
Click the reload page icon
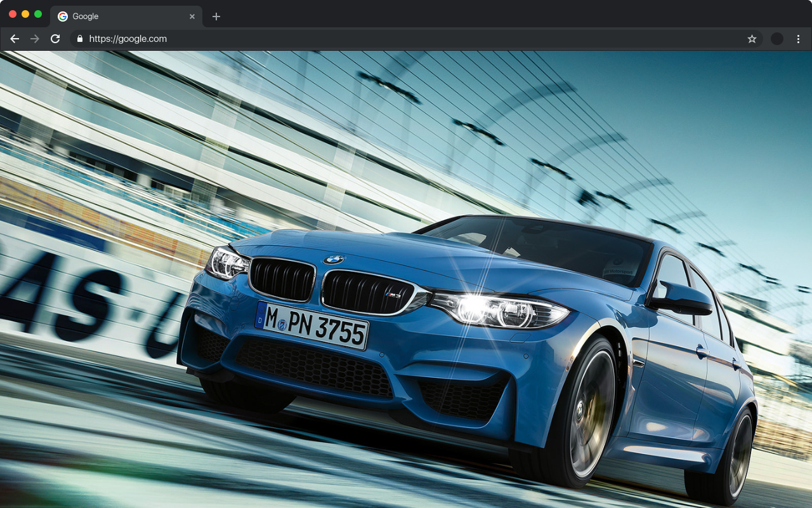tap(55, 38)
